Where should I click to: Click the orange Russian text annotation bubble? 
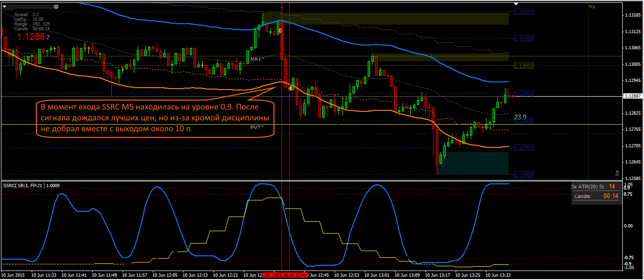(x=155, y=117)
